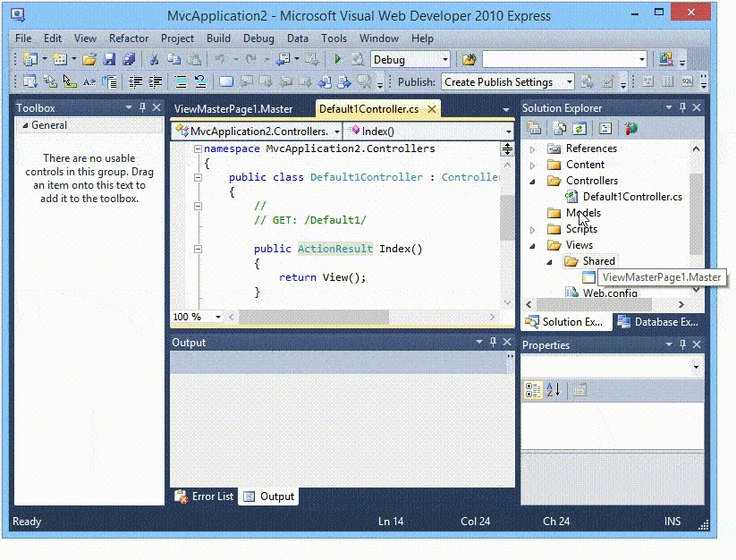
Task: Click the Navigate Backward toolbar icon
Action: tap(283, 60)
